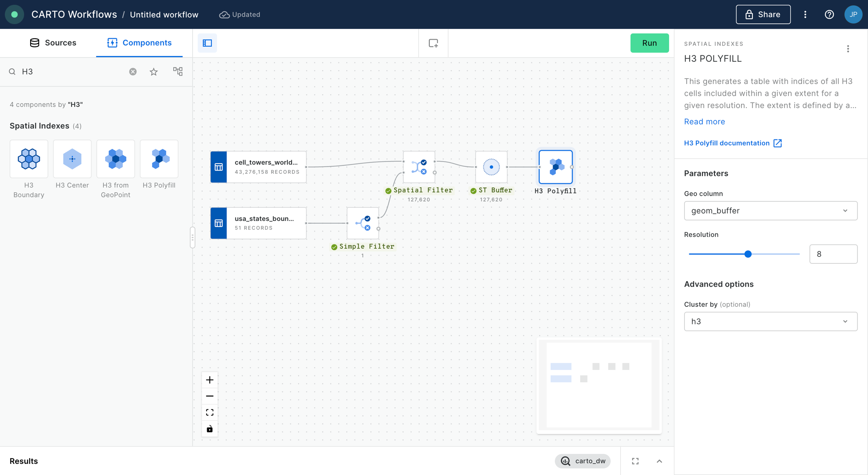Click the fit view icon in zoom controls
868x475 pixels.
pyautogui.click(x=210, y=412)
